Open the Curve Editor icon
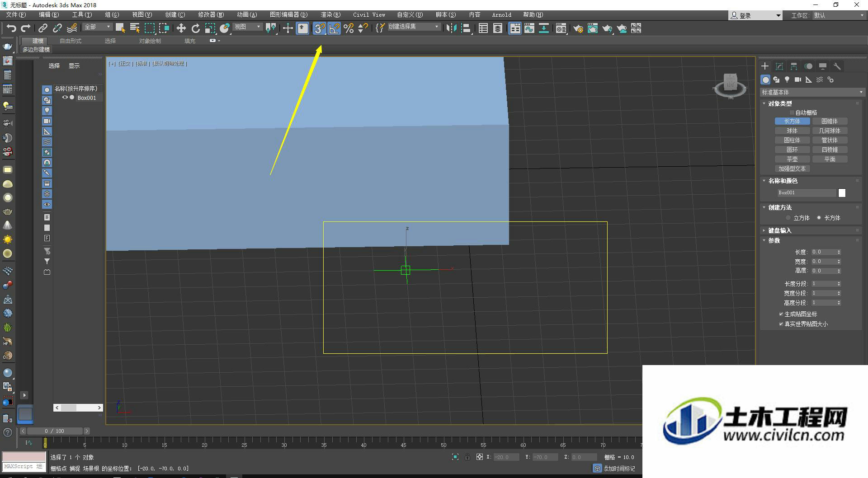 pos(529,28)
